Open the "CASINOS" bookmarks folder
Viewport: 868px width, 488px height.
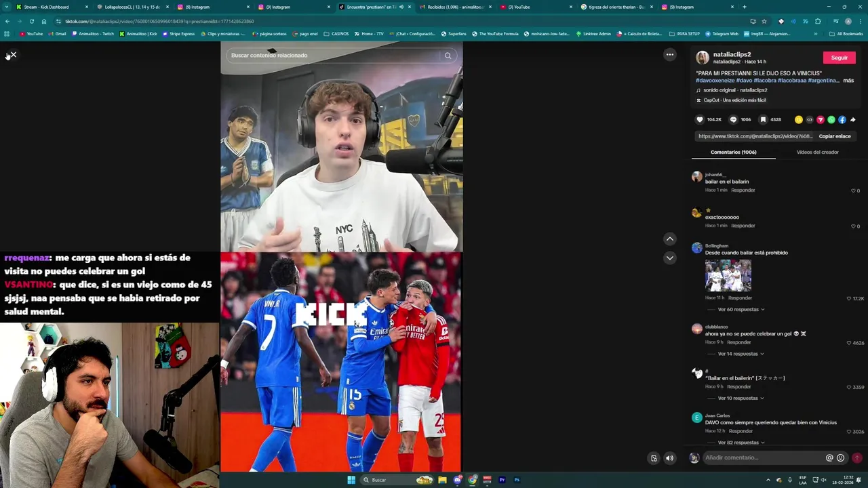coord(336,34)
